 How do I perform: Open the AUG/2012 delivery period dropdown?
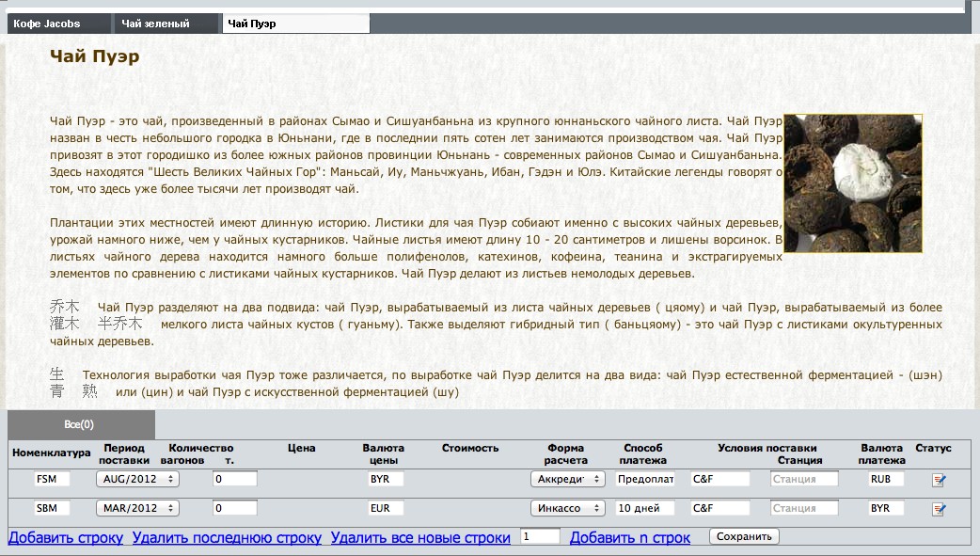(137, 479)
